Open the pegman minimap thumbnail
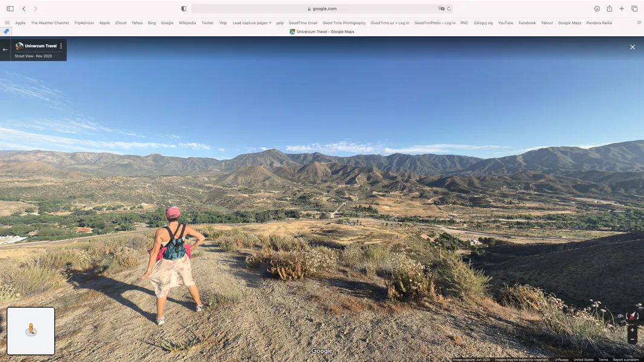The image size is (644, 362). (x=31, y=331)
